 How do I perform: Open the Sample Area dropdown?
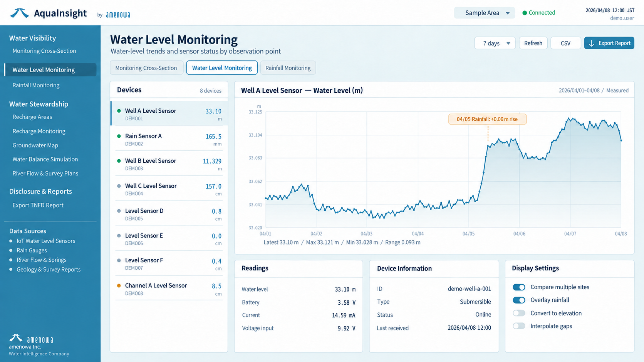coord(484,13)
